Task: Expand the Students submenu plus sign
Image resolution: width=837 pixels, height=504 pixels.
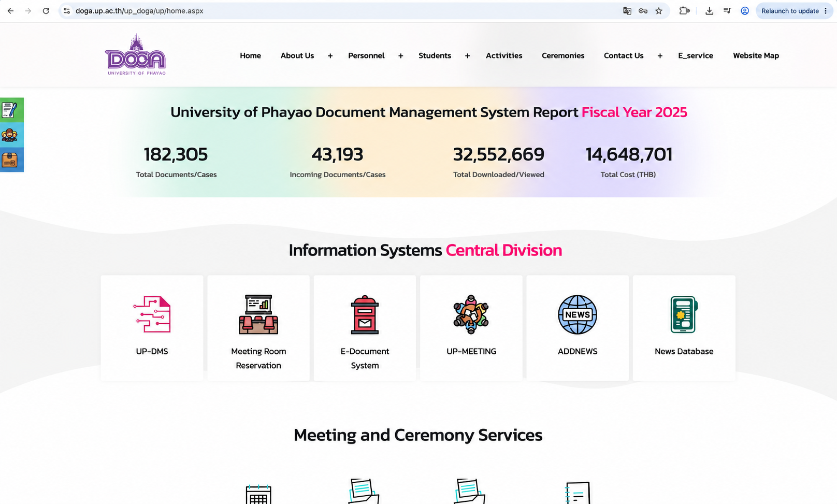Action: point(467,56)
